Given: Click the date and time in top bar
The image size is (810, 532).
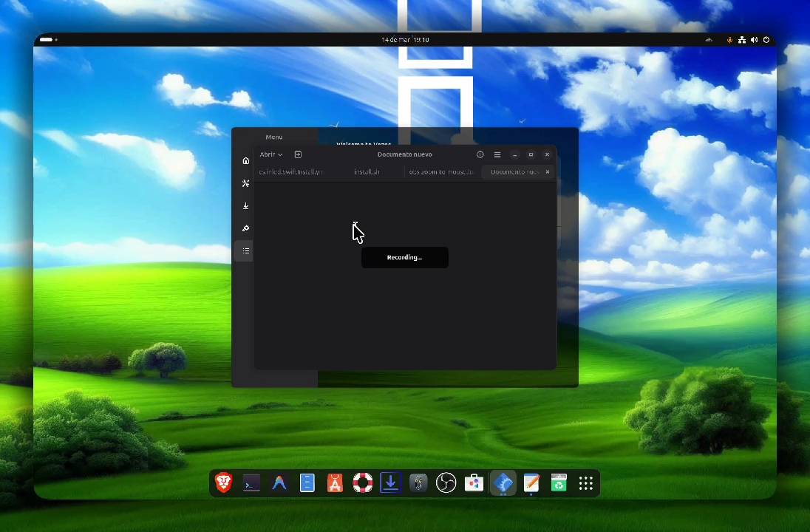Looking at the screenshot, I should pyautogui.click(x=405, y=40).
